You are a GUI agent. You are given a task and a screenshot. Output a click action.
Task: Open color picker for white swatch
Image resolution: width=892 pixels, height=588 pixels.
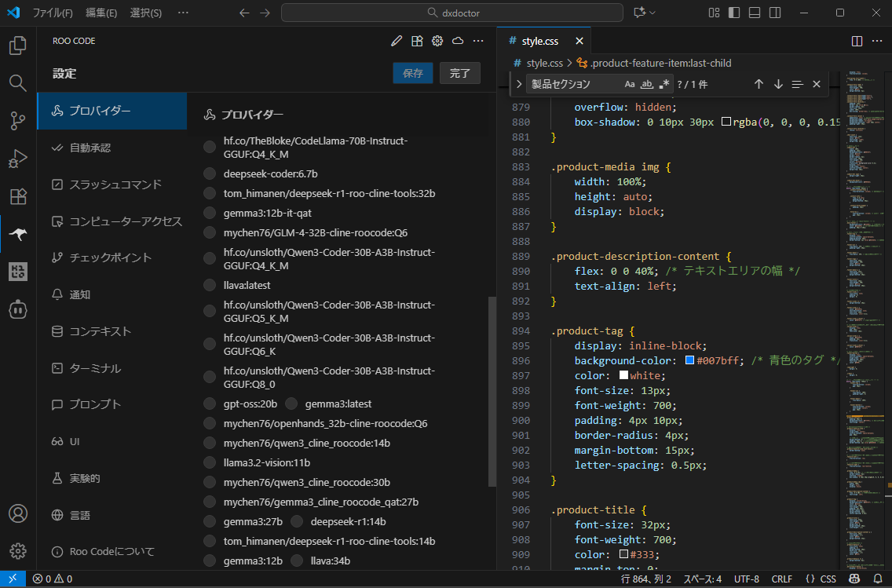pos(623,374)
